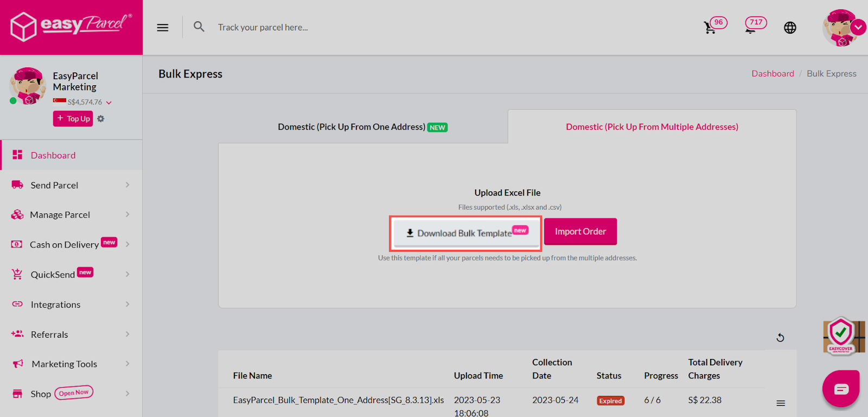Click the Send Parcel truck icon
868x417 pixels.
[x=17, y=185]
